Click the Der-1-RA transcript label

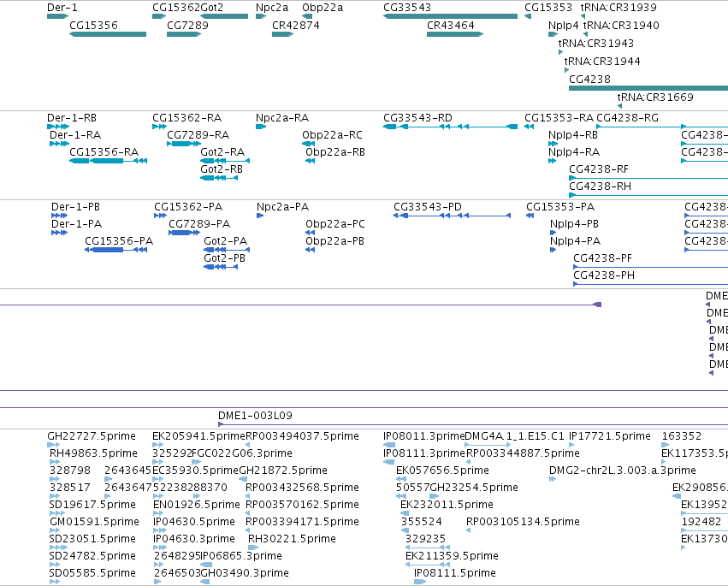tap(75, 134)
